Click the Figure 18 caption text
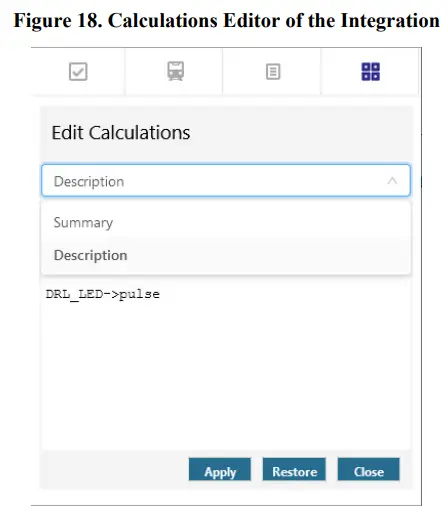448x518 pixels. 226,21
